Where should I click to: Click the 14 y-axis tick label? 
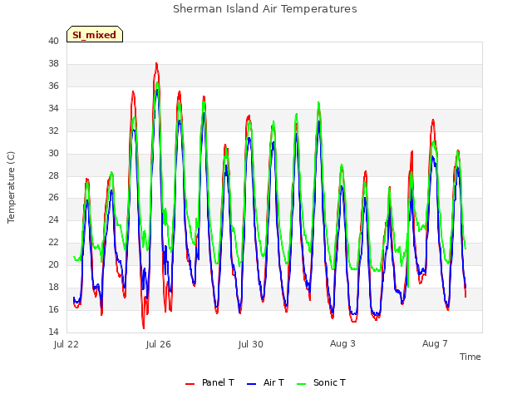coord(53,332)
